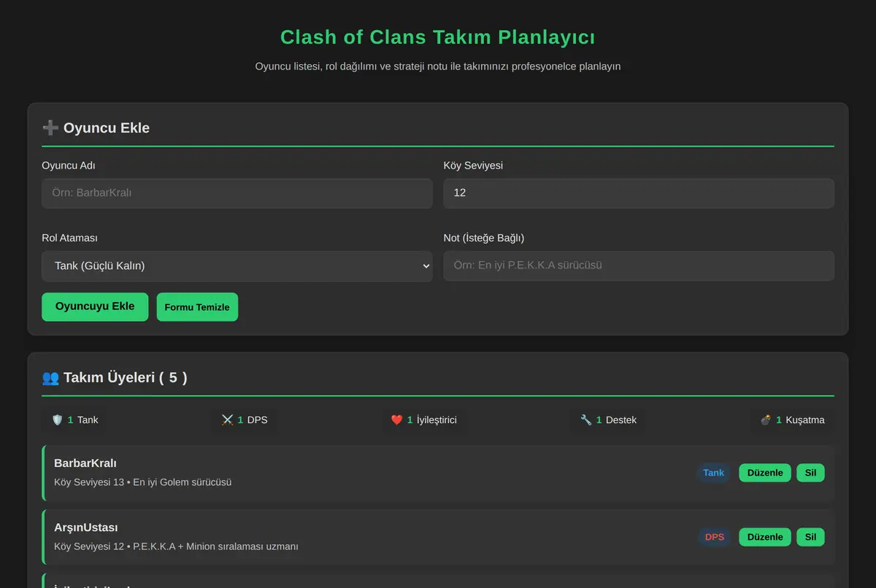This screenshot has height=588, width=876.
Task: Click the text 'P.E.K.K.A + Minion sıralaması uzmanı'
Action: click(216, 546)
